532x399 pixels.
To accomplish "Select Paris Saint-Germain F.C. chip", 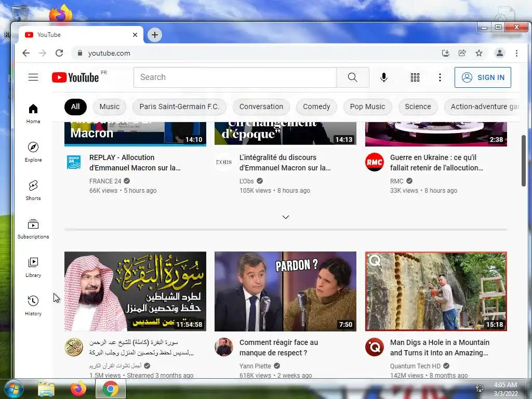I will (x=179, y=107).
